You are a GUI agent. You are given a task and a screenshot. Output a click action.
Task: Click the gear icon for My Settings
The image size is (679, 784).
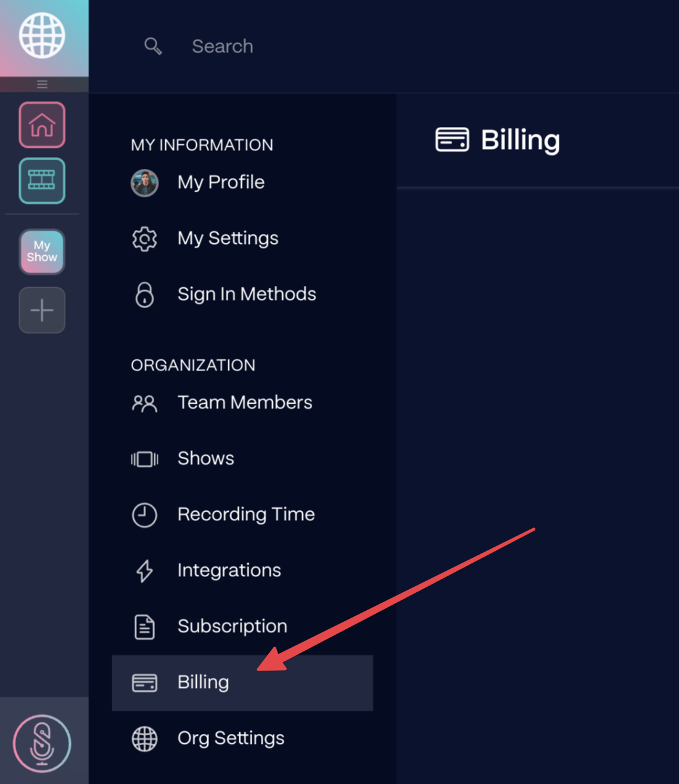pyautogui.click(x=144, y=239)
